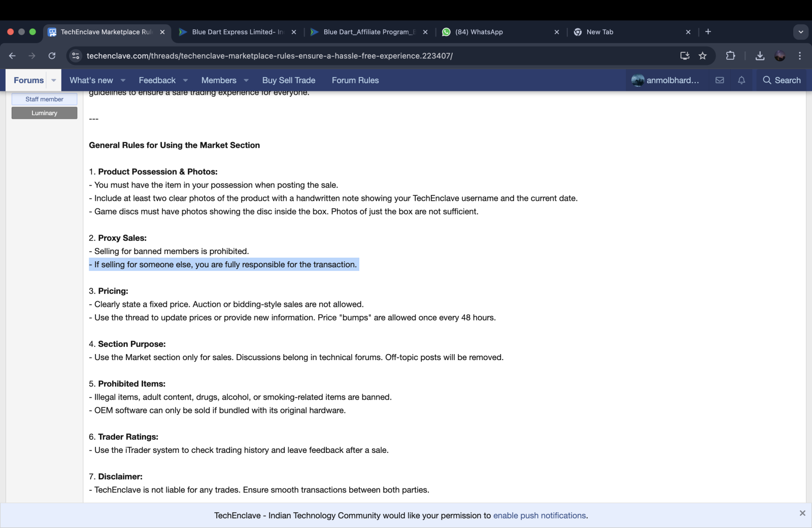Open the Members nav item
The width and height of the screenshot is (812, 528).
(x=219, y=80)
